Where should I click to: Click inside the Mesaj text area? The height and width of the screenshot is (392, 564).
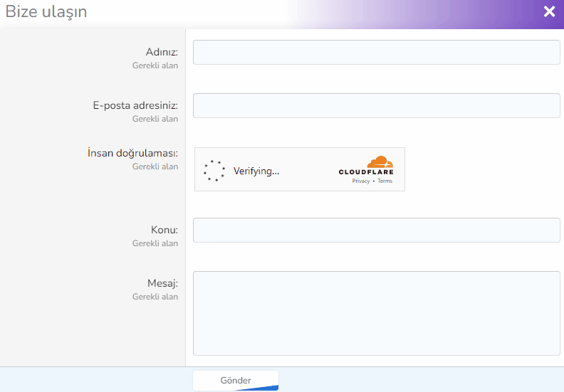click(376, 312)
